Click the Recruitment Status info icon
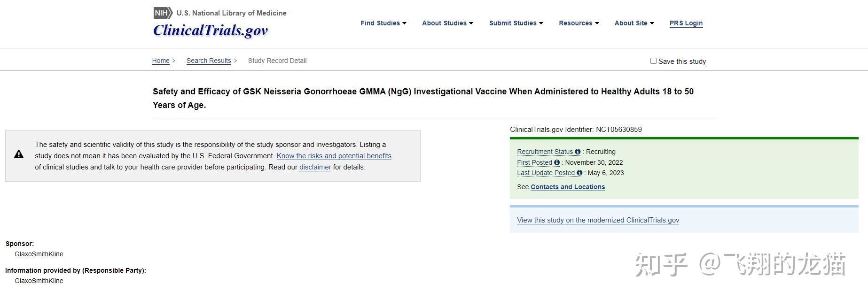Image resolution: width=868 pixels, height=299 pixels. tap(579, 152)
